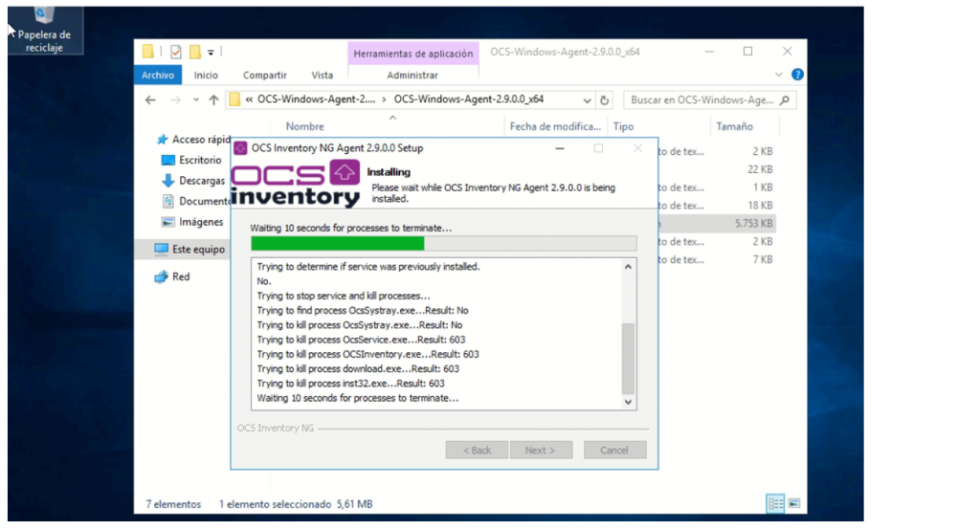980x529 pixels.
Task: Open recent locations dropdown arrow
Action: tap(195, 99)
